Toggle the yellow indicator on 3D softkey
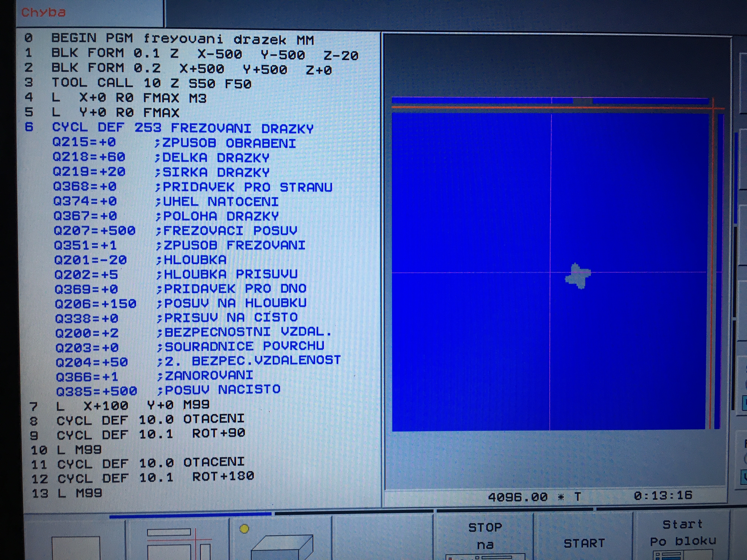Viewport: 747px width, 560px height. (244, 529)
